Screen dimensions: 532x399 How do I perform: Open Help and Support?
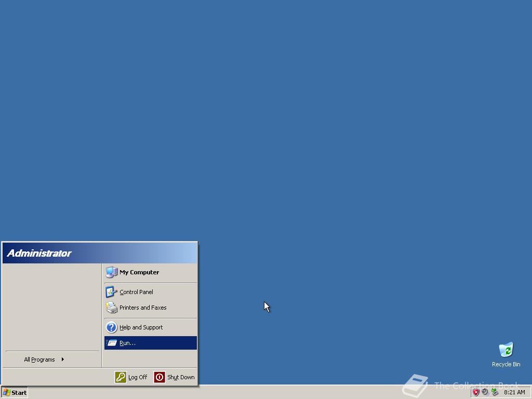[x=150, y=327]
